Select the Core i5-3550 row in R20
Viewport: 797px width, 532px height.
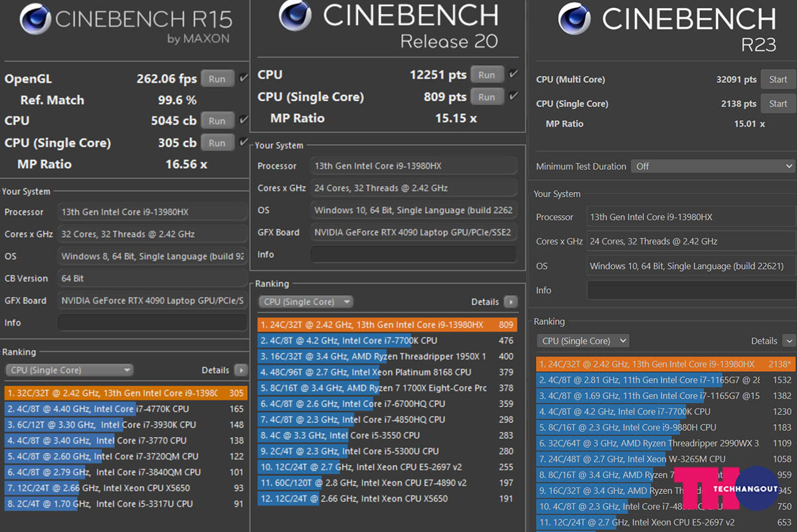click(x=388, y=436)
